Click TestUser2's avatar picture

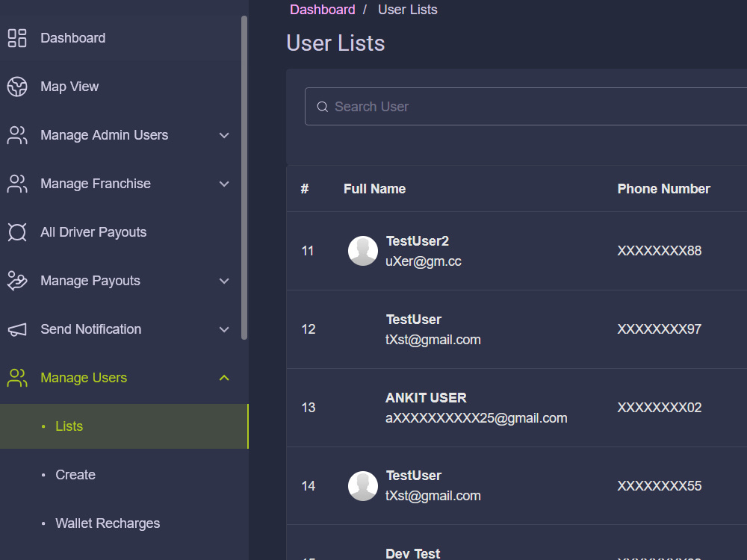[x=363, y=251]
